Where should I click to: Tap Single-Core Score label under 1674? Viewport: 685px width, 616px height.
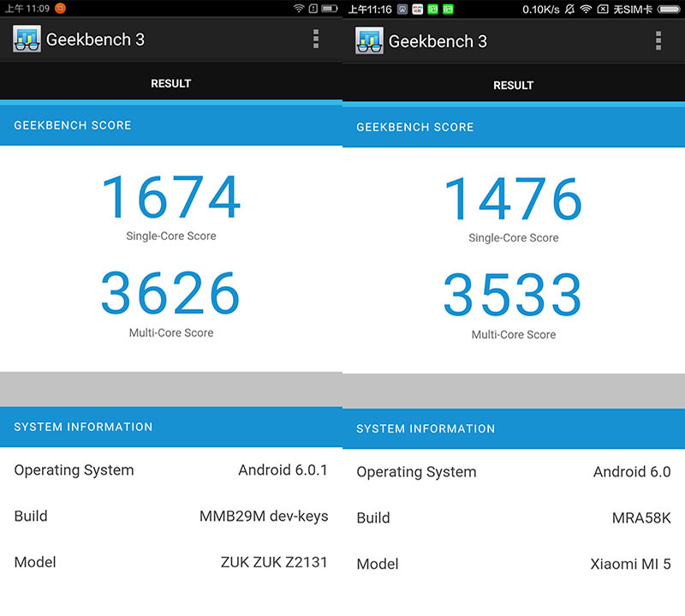point(171,236)
